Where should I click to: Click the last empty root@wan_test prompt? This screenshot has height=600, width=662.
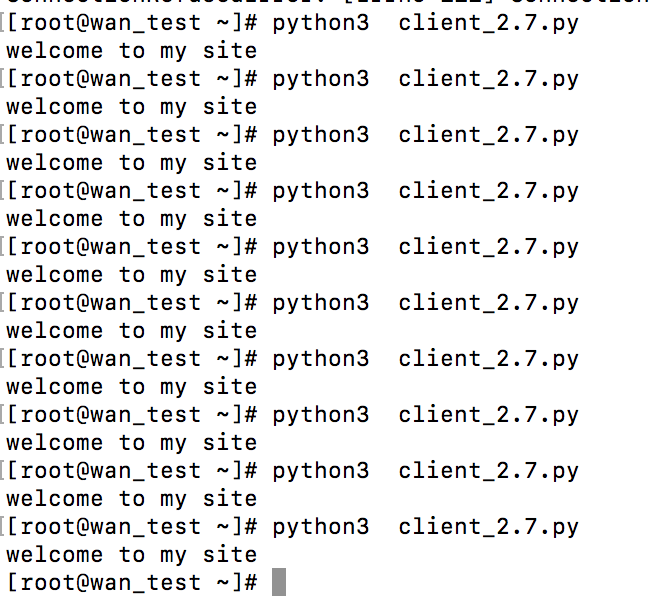point(131,581)
